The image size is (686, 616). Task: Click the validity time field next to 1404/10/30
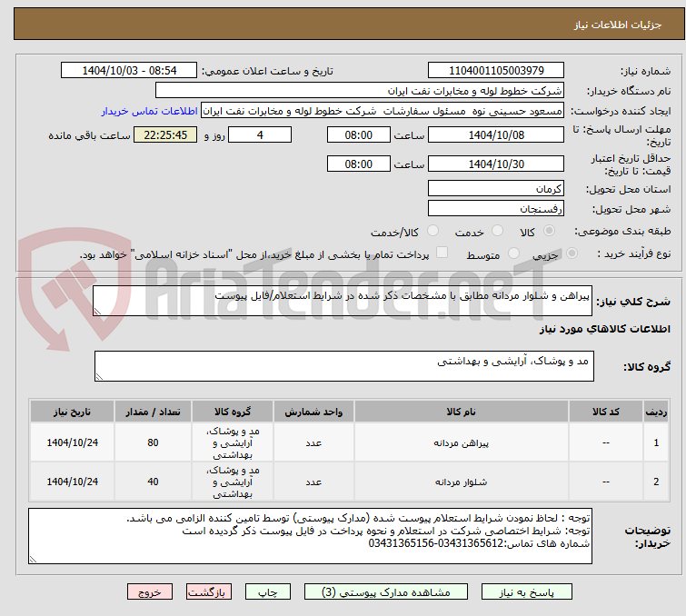[x=358, y=164]
